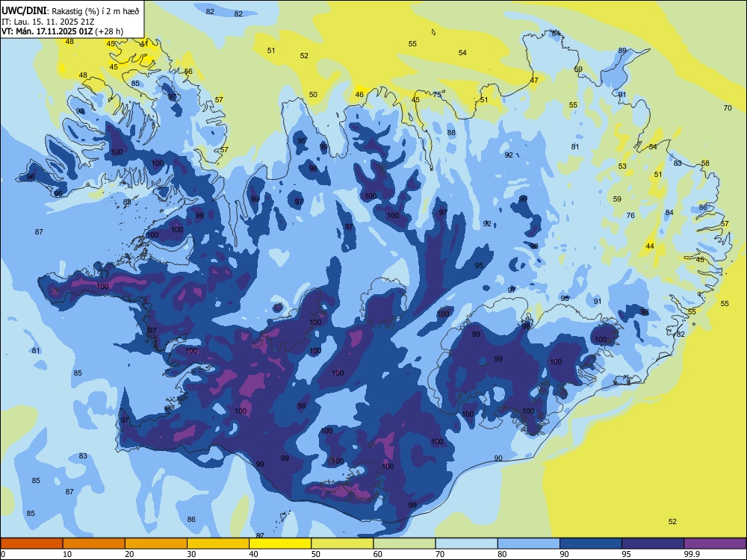Click the pale green 60–70 legend swatch
The width and height of the screenshot is (747, 560).
[404, 544]
